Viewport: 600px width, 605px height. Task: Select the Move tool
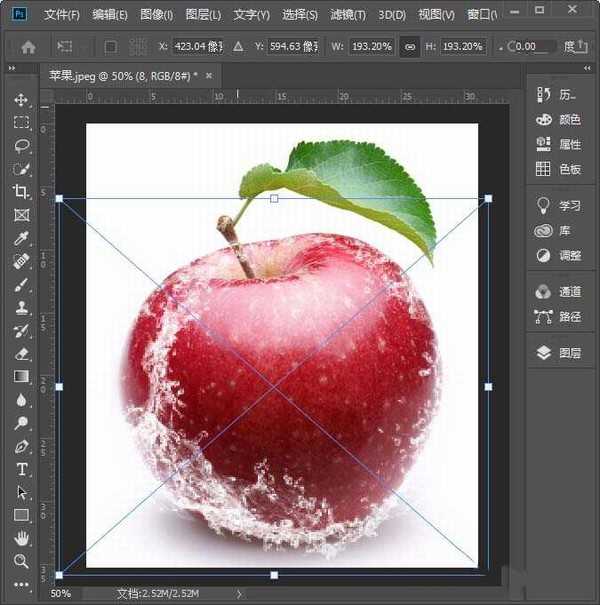[21, 100]
